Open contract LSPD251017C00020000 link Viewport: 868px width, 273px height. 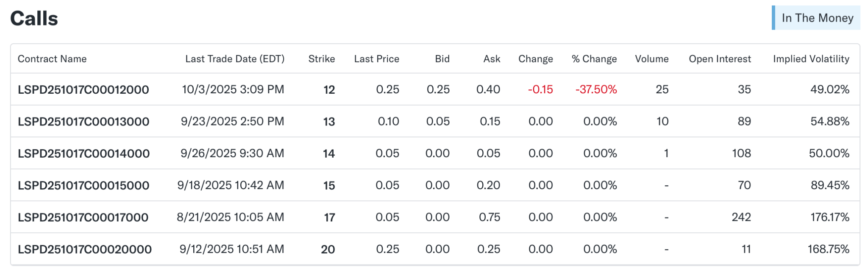click(84, 249)
